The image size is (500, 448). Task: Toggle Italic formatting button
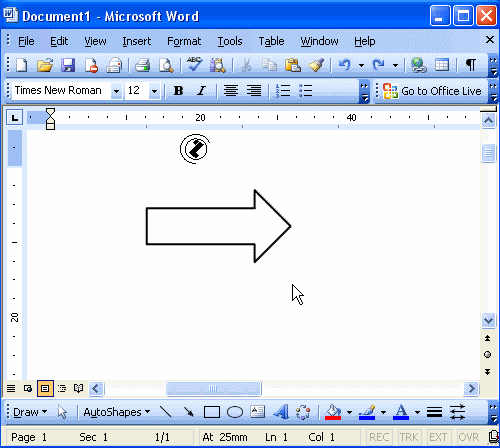click(x=201, y=90)
